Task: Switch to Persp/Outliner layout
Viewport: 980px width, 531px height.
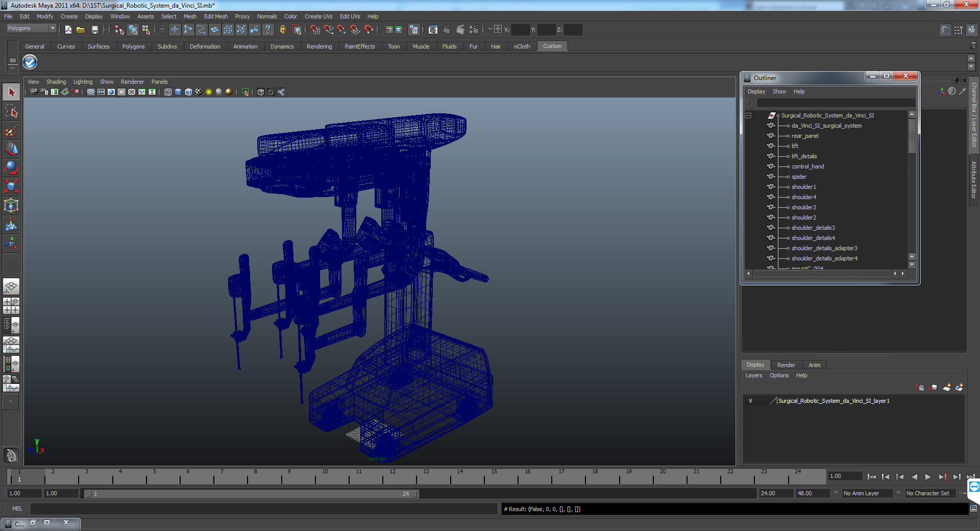Action: pyautogui.click(x=11, y=325)
